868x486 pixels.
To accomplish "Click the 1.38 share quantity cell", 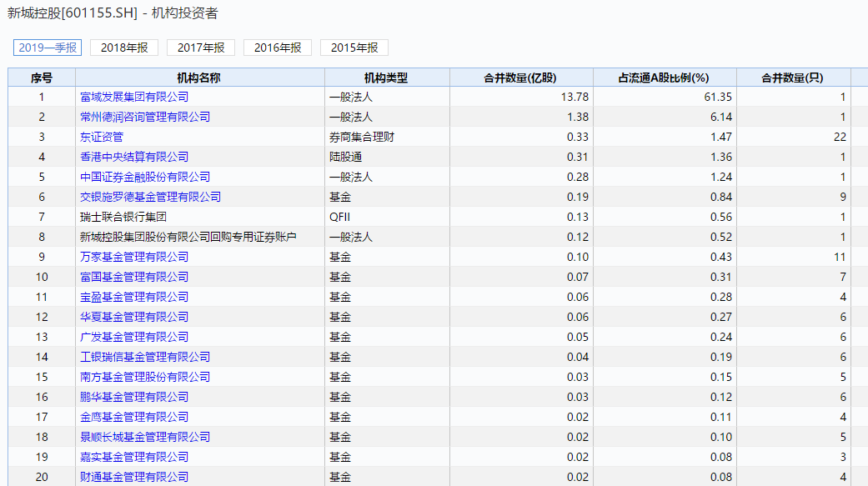I will pyautogui.click(x=521, y=117).
